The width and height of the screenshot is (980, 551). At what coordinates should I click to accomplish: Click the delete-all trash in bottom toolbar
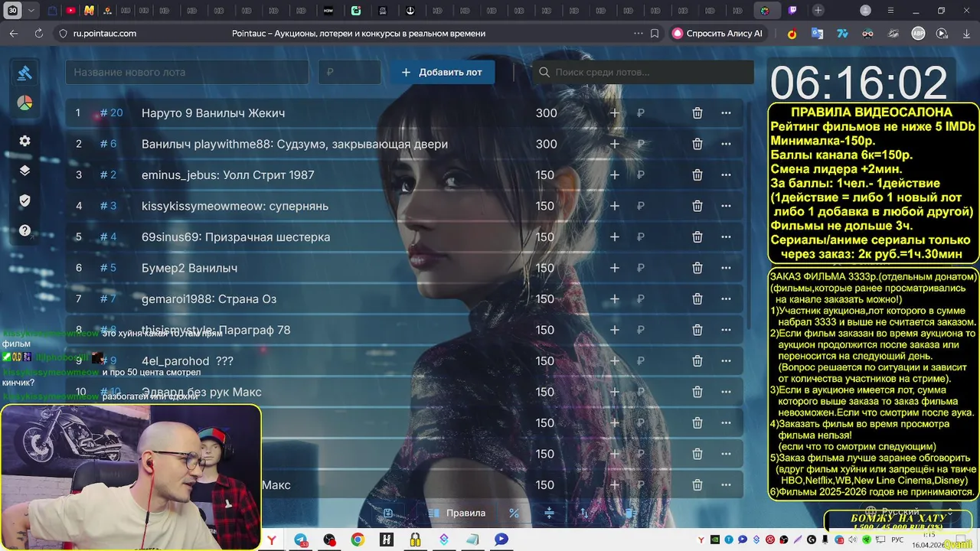[629, 513]
